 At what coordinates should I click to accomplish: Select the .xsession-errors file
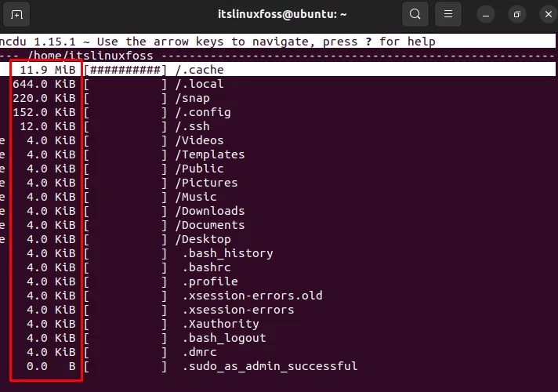coord(238,310)
